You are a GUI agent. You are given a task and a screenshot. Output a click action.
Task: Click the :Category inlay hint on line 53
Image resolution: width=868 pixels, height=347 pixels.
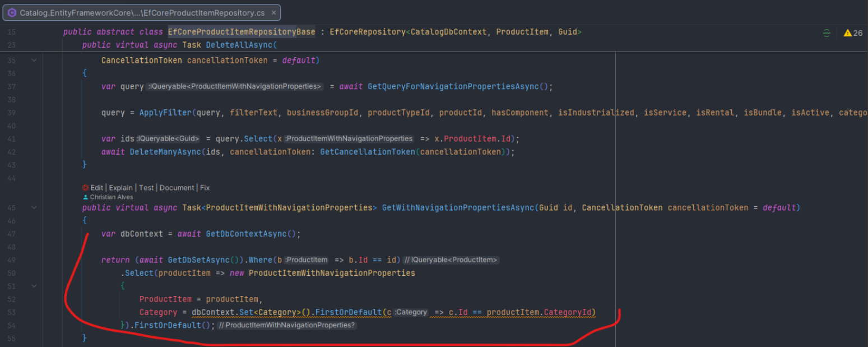(x=411, y=312)
